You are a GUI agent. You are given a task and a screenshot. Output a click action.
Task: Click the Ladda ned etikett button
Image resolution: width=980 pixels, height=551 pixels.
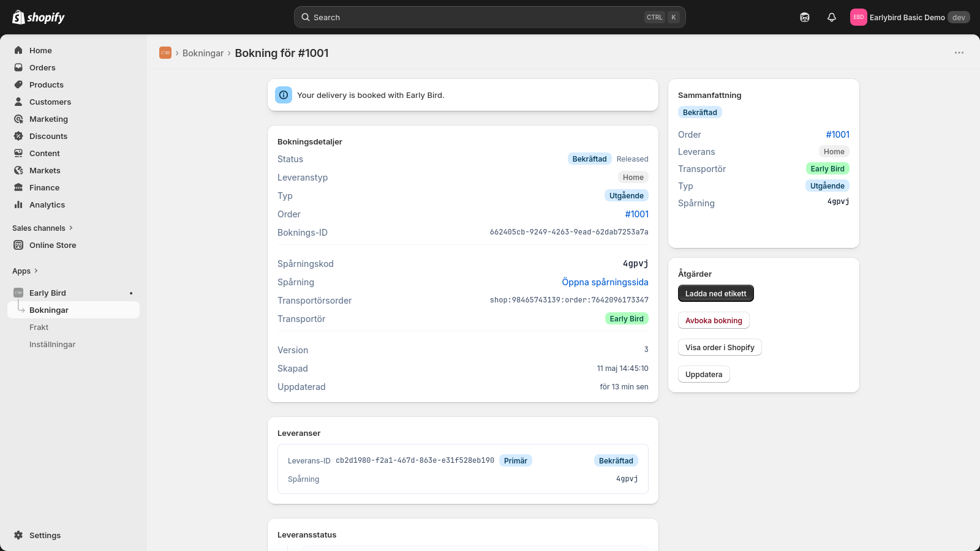pos(716,293)
